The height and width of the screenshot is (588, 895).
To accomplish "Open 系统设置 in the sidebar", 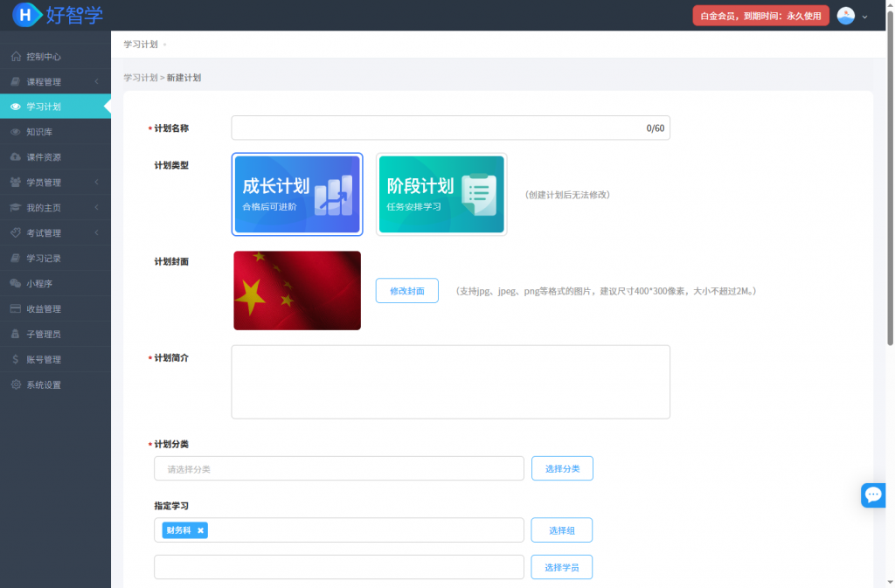I will (55, 384).
